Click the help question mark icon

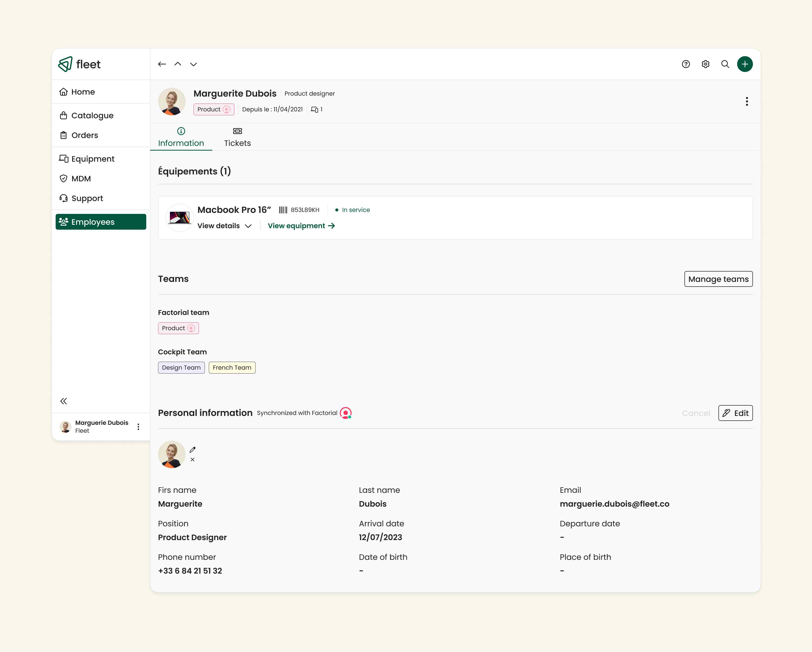pyautogui.click(x=686, y=64)
